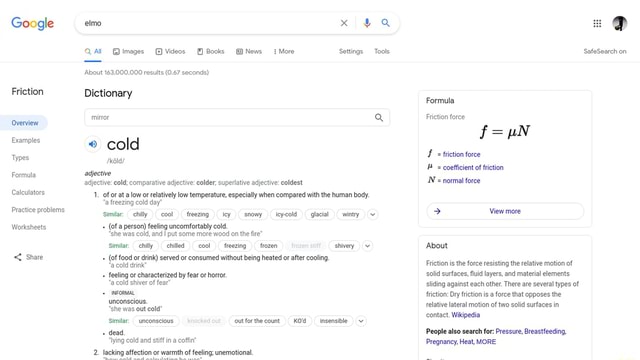Screen dimensions: 640x360
Task: Expand more synonyms after insensible
Action: (361, 321)
